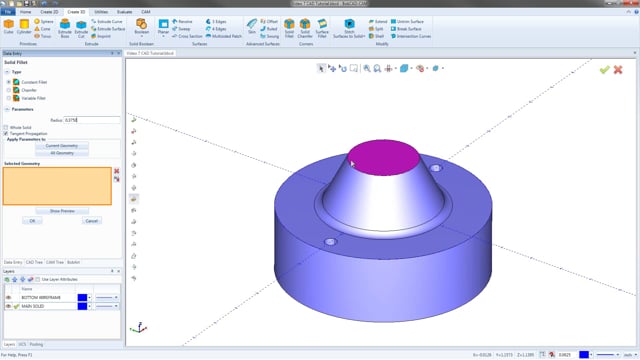Collapse the Type section expander
The width and height of the screenshot is (640, 360).
pos(7,72)
